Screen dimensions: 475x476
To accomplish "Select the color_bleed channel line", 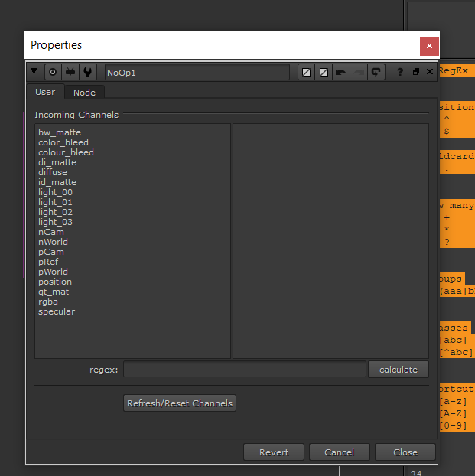I will coord(63,142).
